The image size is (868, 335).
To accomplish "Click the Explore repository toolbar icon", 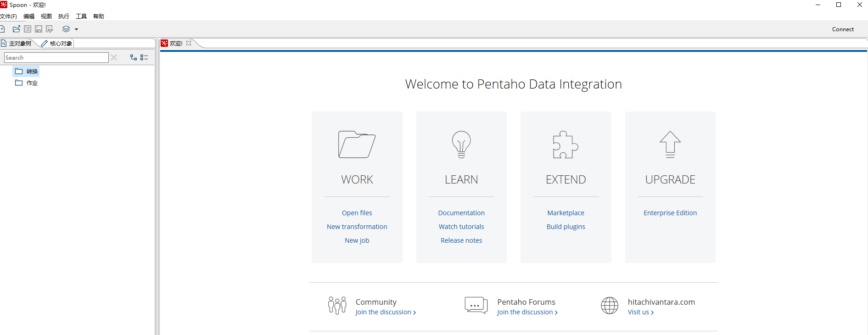I will (x=28, y=29).
